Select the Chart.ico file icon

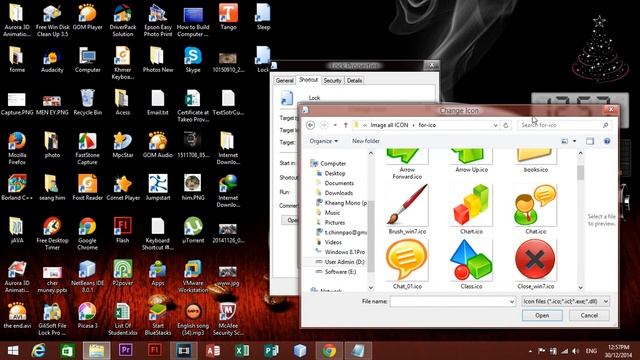pyautogui.click(x=471, y=205)
